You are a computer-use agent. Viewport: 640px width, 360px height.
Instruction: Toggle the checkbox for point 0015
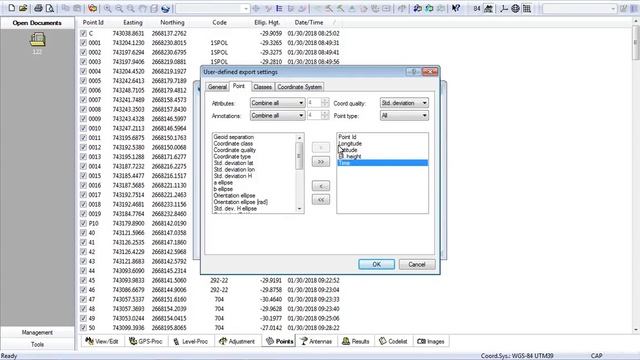pyautogui.click(x=83, y=176)
